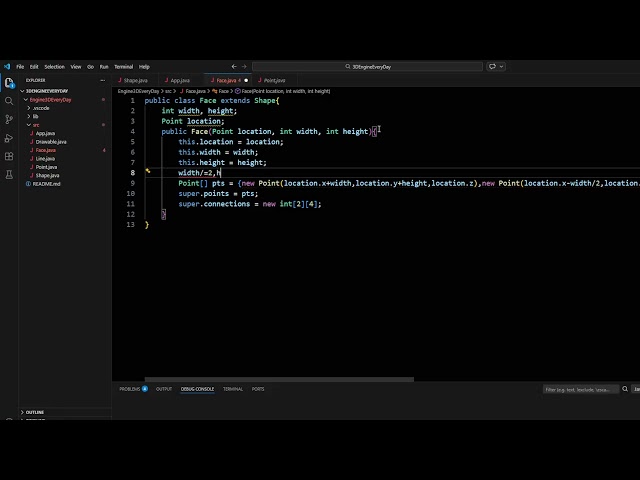
Task: Open the Explorer view in activity bar
Action: coord(9,83)
